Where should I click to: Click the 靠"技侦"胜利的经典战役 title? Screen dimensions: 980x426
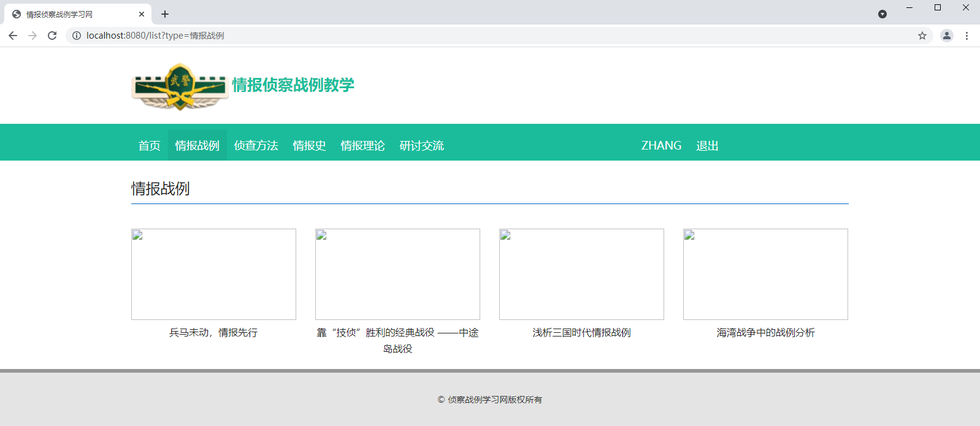[397, 340]
